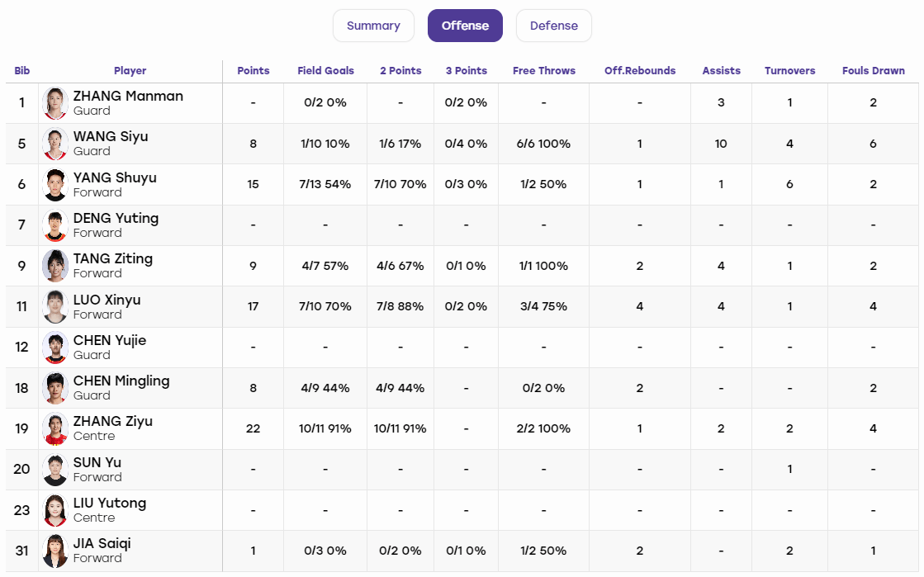
Task: Click the LUO Xinyu player name
Action: click(x=107, y=300)
